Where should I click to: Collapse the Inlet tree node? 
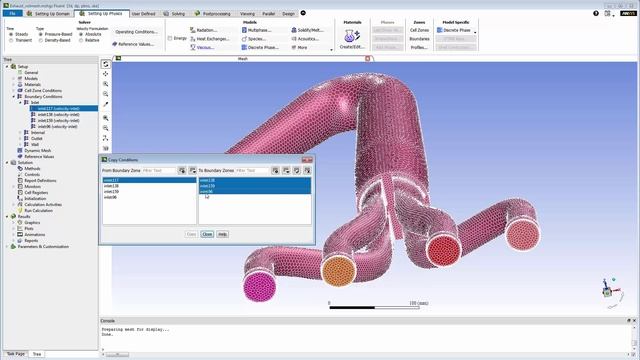(x=20, y=102)
